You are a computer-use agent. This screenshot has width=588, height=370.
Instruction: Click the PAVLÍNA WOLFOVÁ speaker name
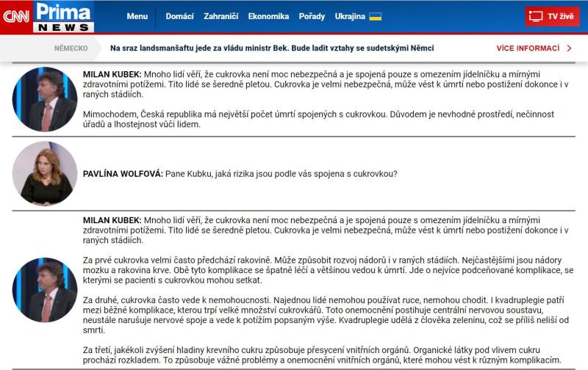(x=123, y=174)
